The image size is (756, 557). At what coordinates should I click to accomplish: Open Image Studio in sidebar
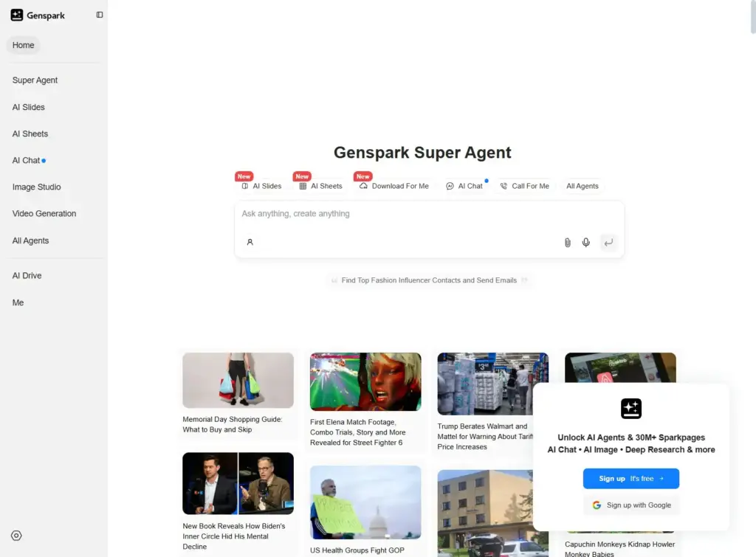pos(37,187)
